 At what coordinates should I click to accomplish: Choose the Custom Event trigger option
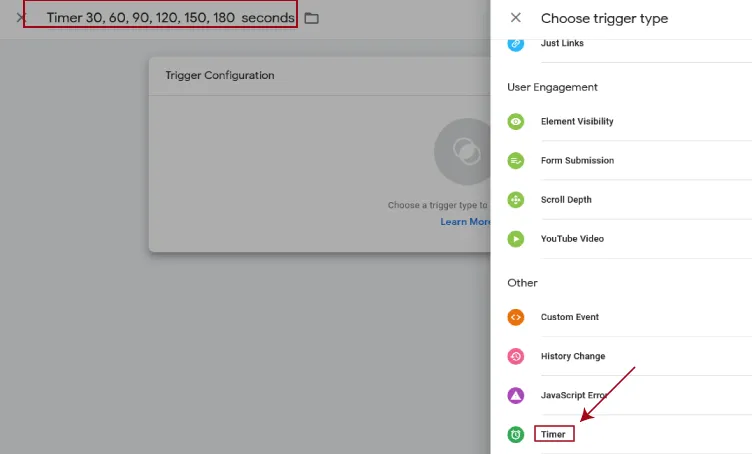click(570, 317)
